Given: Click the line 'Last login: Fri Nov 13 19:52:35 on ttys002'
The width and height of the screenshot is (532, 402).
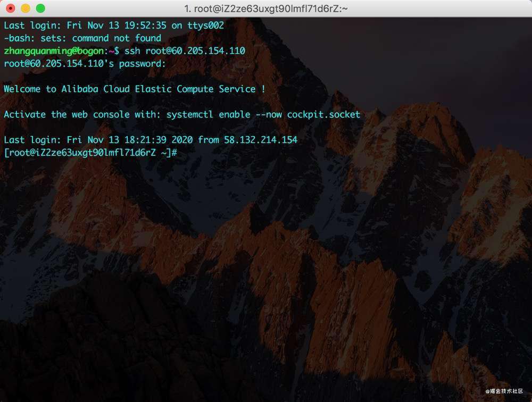Looking at the screenshot, I should click(x=114, y=26).
